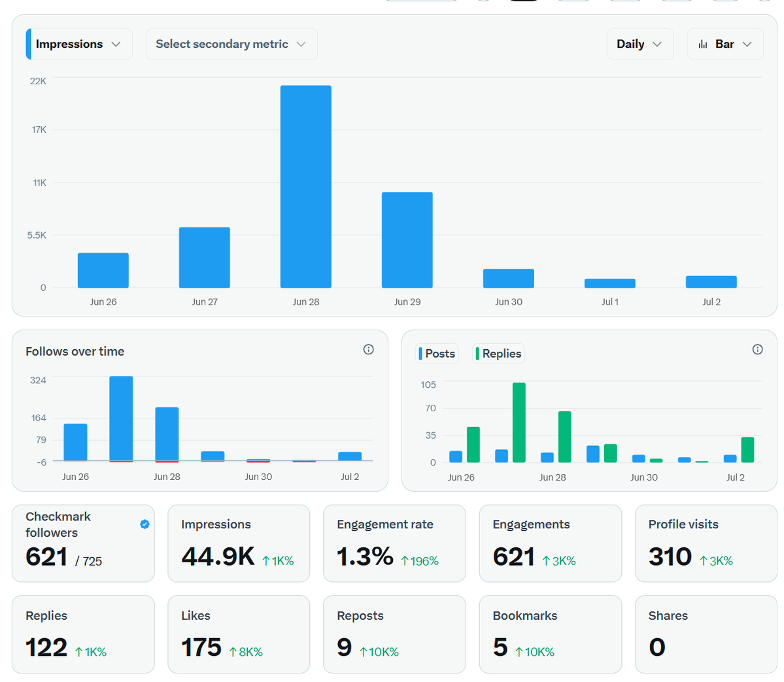Viewport: 784px width, 682px height.
Task: Open the Reposts 9 card
Action: pos(394,634)
